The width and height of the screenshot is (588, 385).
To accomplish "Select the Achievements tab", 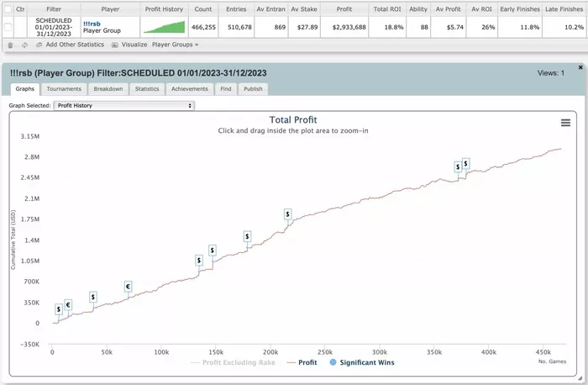I will 189,89.
